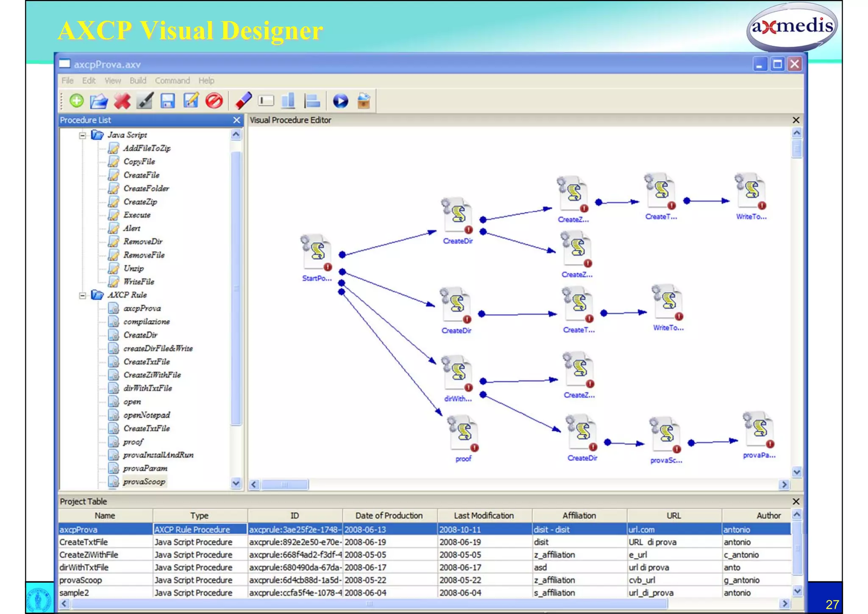Select provaInstallAndRun in the procedure tree
868x614 pixels.
(x=158, y=455)
